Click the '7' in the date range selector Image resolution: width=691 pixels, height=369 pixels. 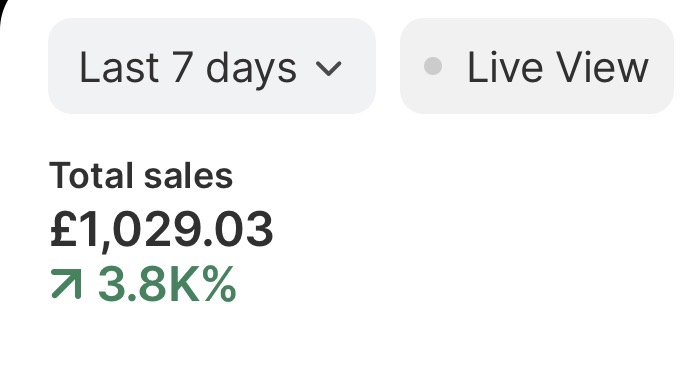tap(182, 67)
